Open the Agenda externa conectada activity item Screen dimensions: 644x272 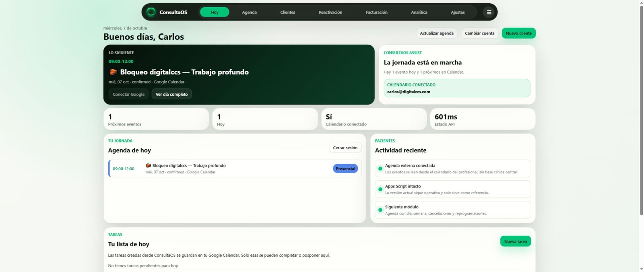click(453, 169)
